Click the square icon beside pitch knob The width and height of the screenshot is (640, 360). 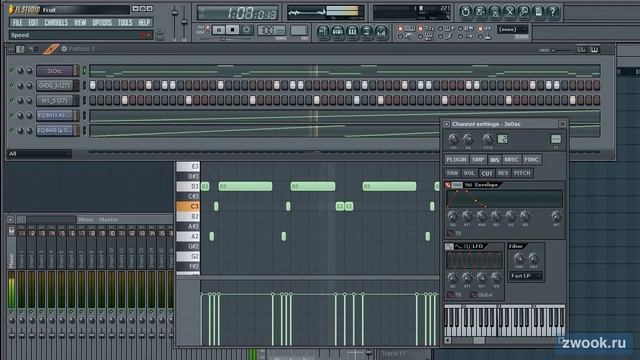click(502, 139)
